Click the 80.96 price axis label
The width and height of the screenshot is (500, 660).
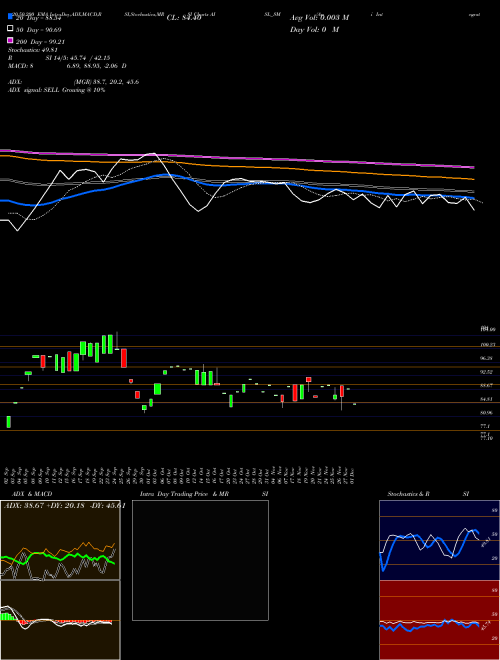point(486,413)
